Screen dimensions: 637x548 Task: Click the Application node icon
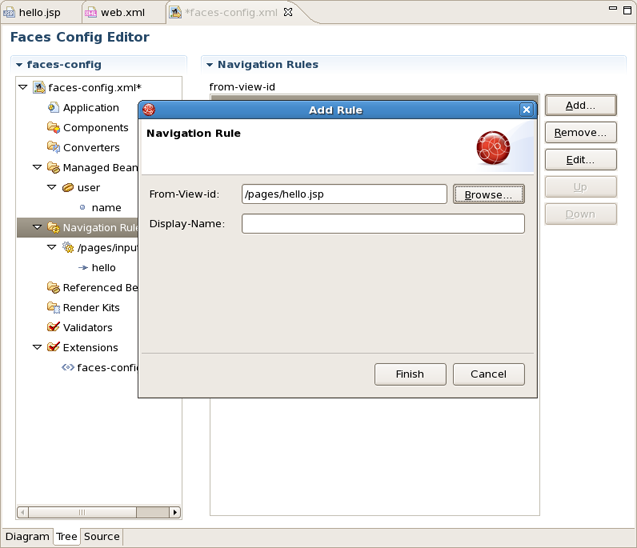pos(53,107)
